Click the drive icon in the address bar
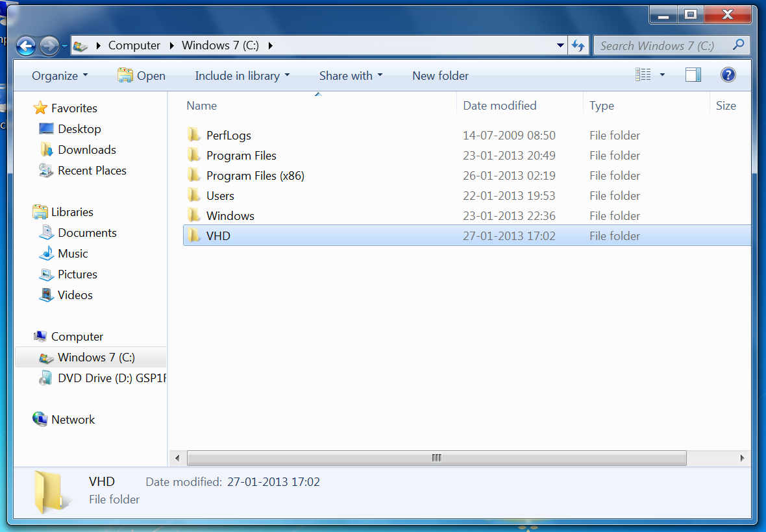The width and height of the screenshot is (766, 532). (x=80, y=46)
